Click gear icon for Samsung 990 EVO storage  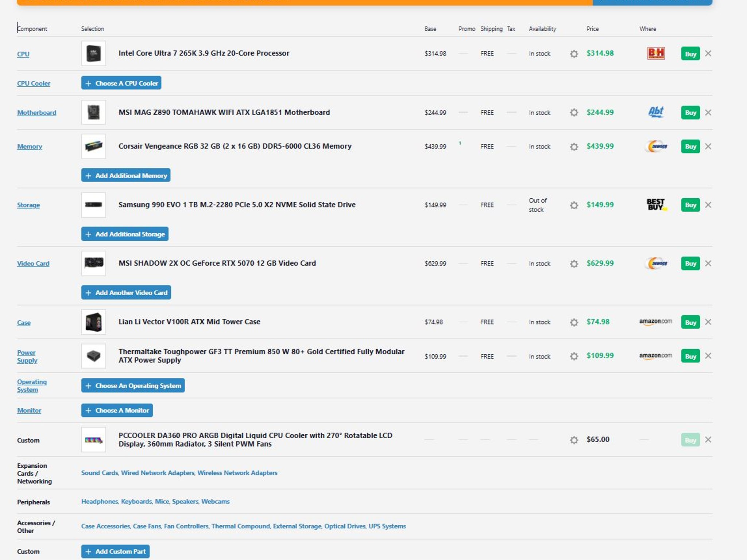574,205
